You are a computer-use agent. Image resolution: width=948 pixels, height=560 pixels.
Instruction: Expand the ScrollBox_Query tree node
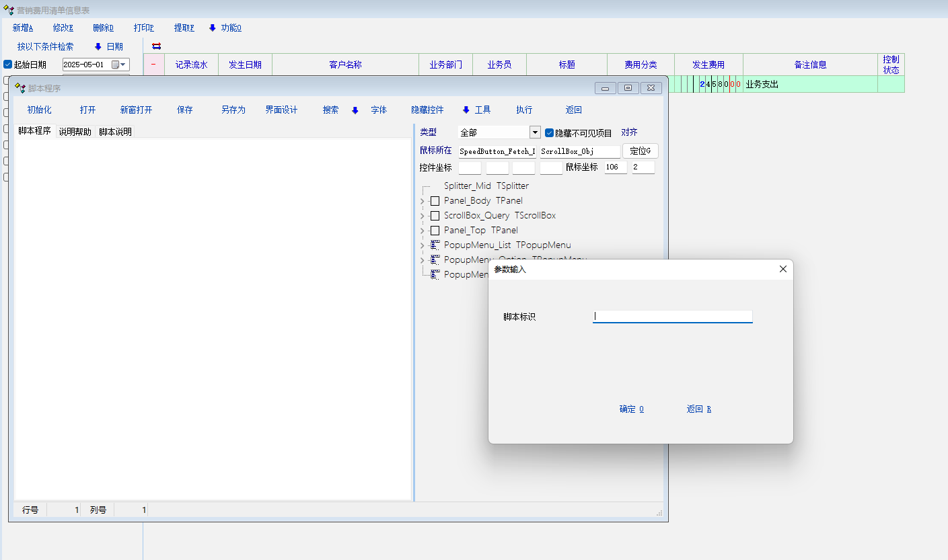pos(423,216)
